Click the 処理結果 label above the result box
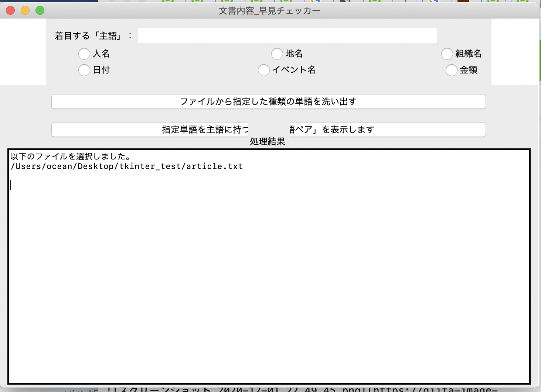This screenshot has width=541, height=392. (x=267, y=141)
